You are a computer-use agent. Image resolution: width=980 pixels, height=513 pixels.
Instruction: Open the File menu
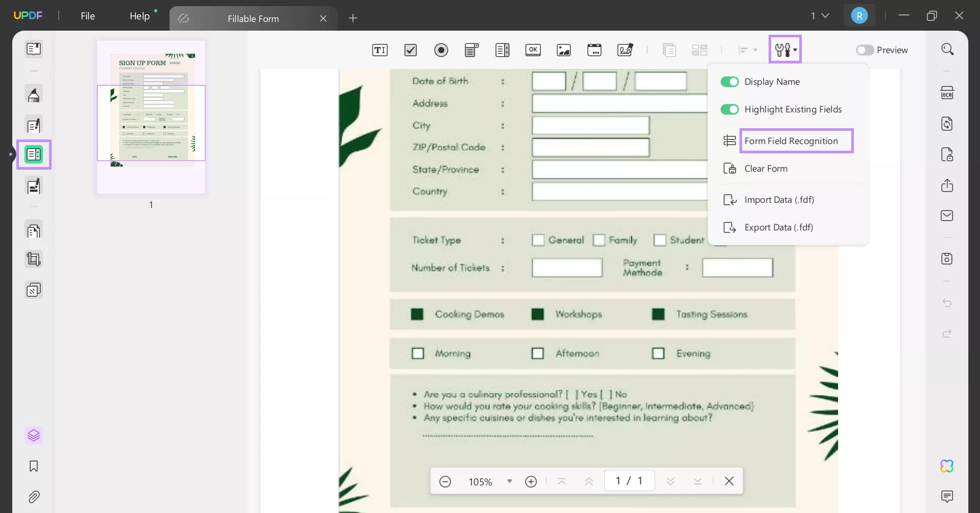(88, 16)
